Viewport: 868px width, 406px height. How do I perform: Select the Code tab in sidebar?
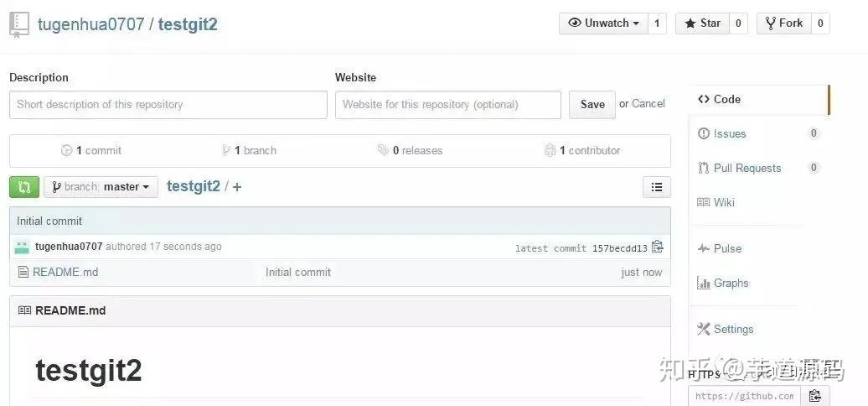pos(758,99)
